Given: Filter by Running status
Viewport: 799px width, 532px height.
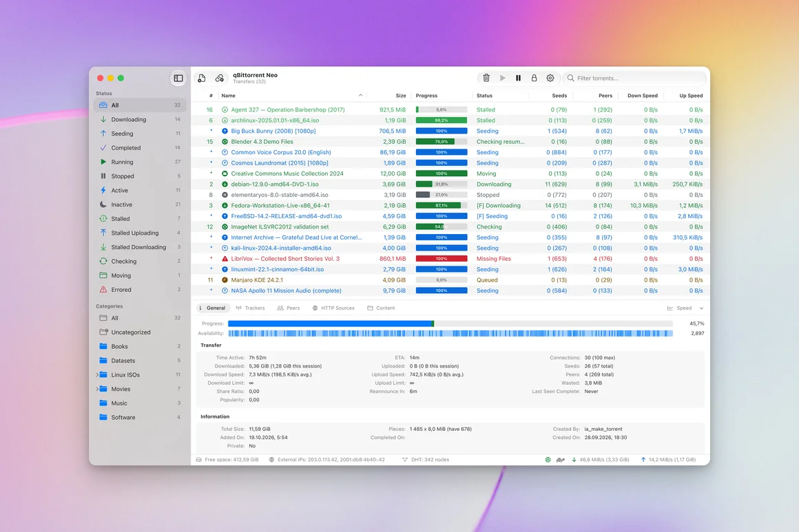Looking at the screenshot, I should [x=140, y=162].
